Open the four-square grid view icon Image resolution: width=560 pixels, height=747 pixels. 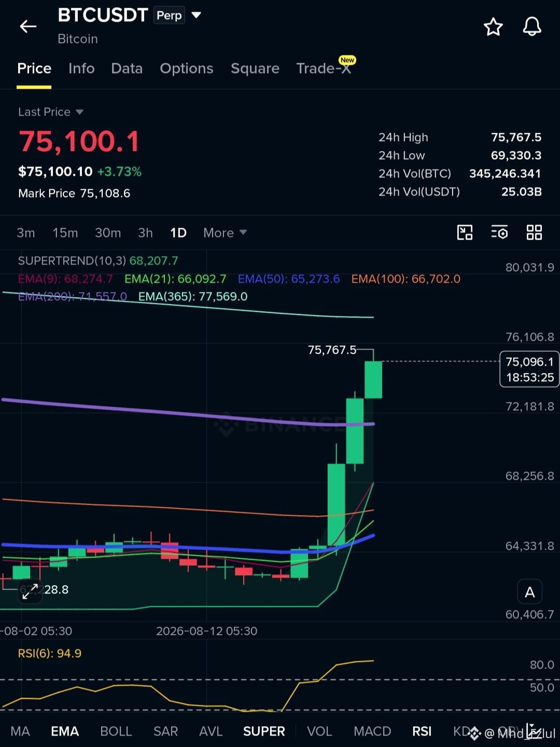(x=534, y=232)
